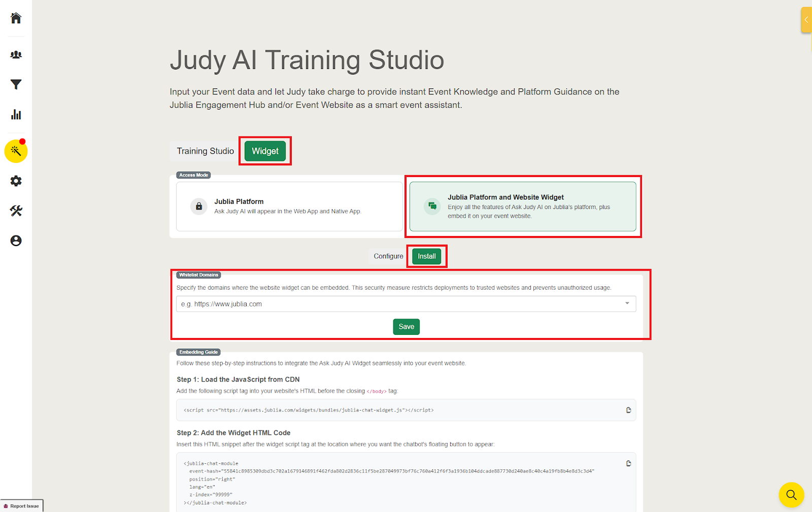Click the yellow search magnifier button
812x512 pixels.
[x=791, y=495]
